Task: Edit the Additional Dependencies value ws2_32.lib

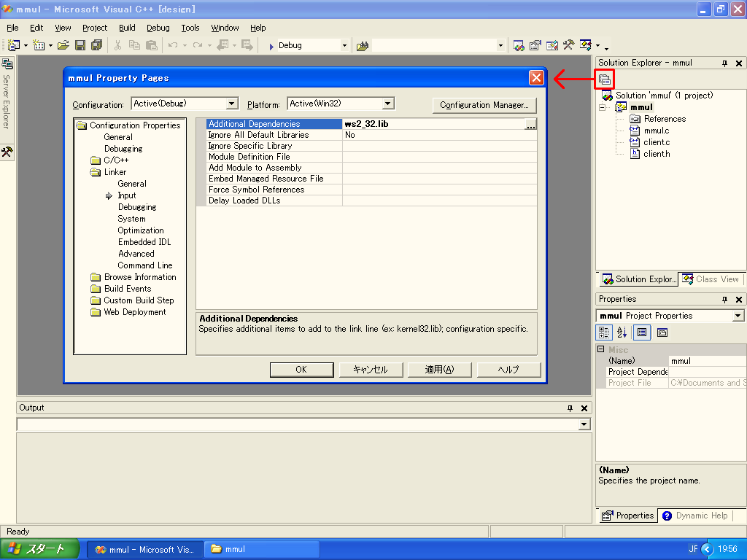Action: tap(433, 124)
